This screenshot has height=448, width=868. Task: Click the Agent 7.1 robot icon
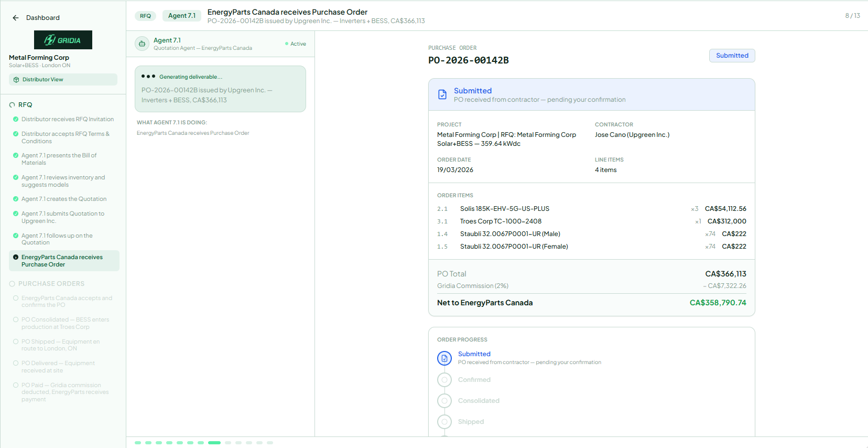click(142, 44)
